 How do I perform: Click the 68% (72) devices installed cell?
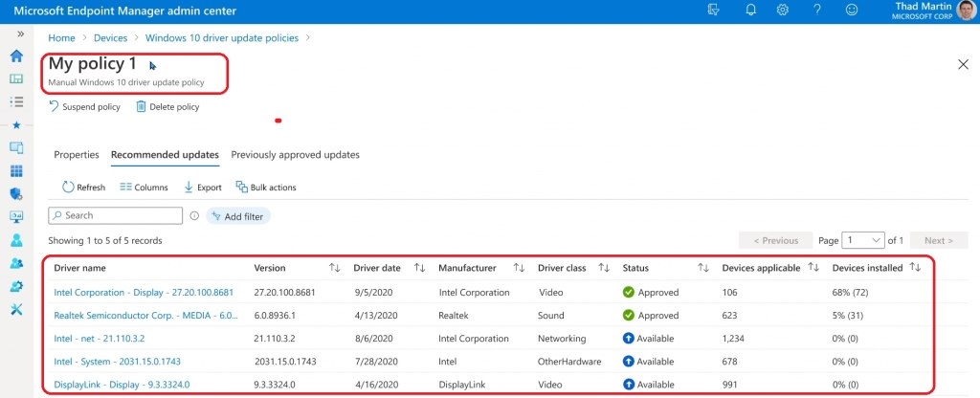(851, 293)
